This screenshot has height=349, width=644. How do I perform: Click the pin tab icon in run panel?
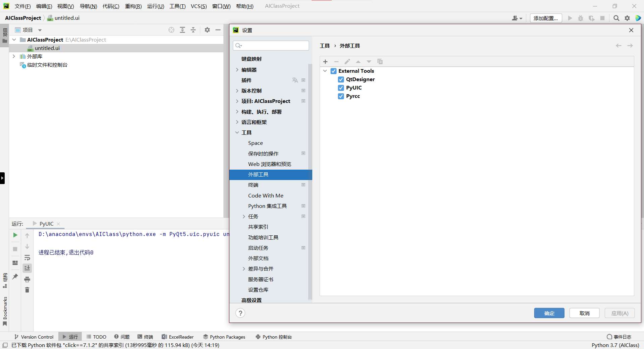[x=15, y=276]
